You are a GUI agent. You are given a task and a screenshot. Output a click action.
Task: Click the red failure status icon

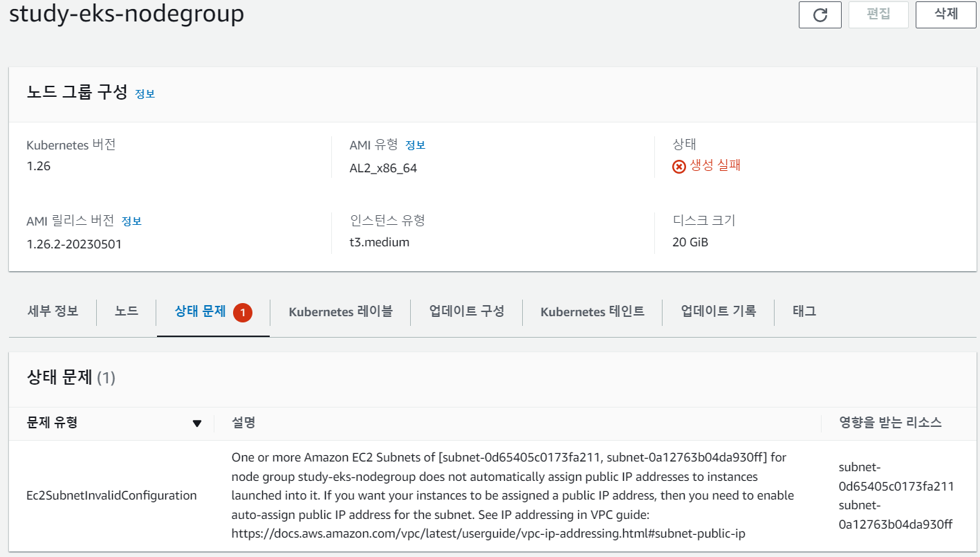679,167
